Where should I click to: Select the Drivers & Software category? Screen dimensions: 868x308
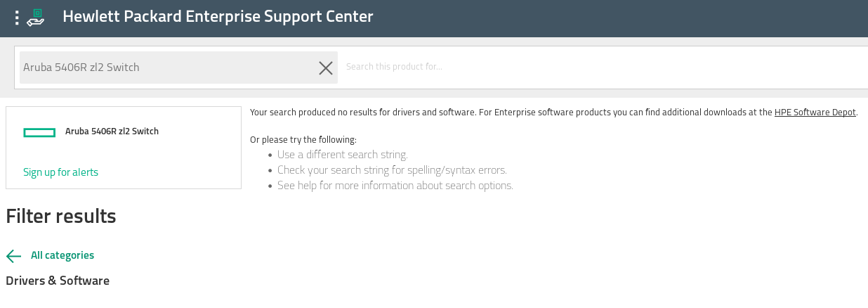click(x=58, y=281)
